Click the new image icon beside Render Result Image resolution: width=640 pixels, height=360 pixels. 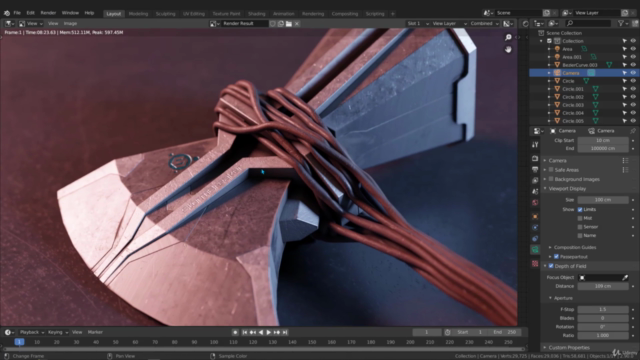(280, 24)
